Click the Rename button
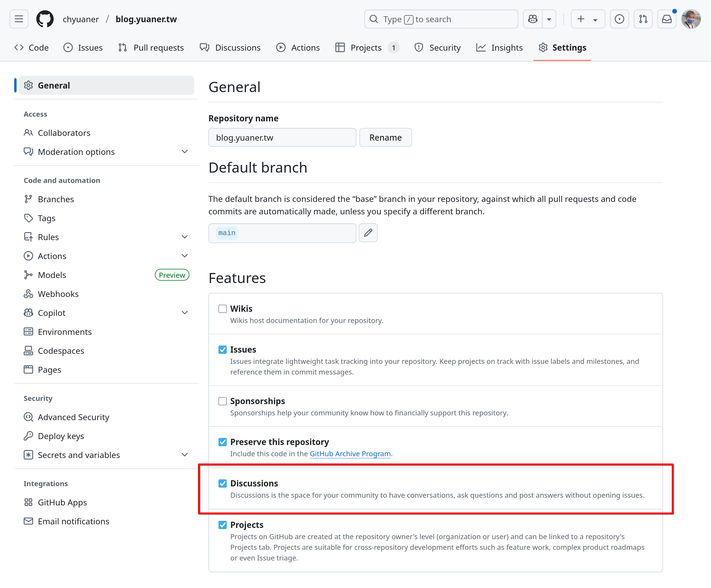711x588 pixels. click(386, 137)
